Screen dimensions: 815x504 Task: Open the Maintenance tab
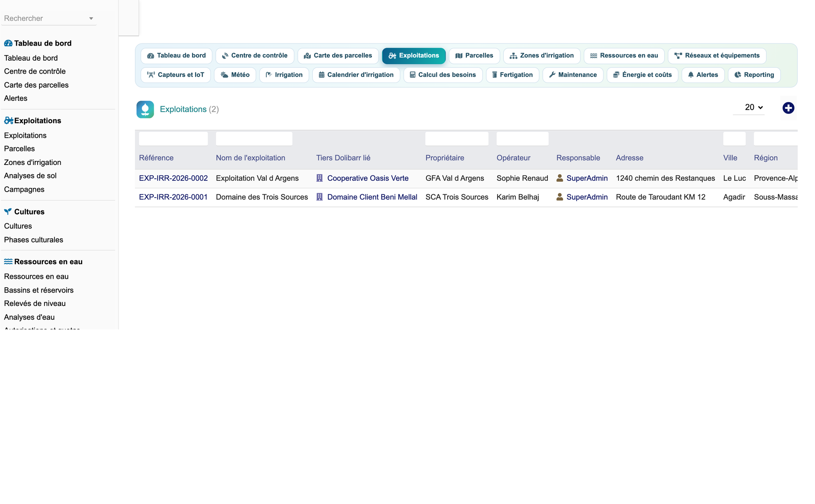click(x=573, y=75)
